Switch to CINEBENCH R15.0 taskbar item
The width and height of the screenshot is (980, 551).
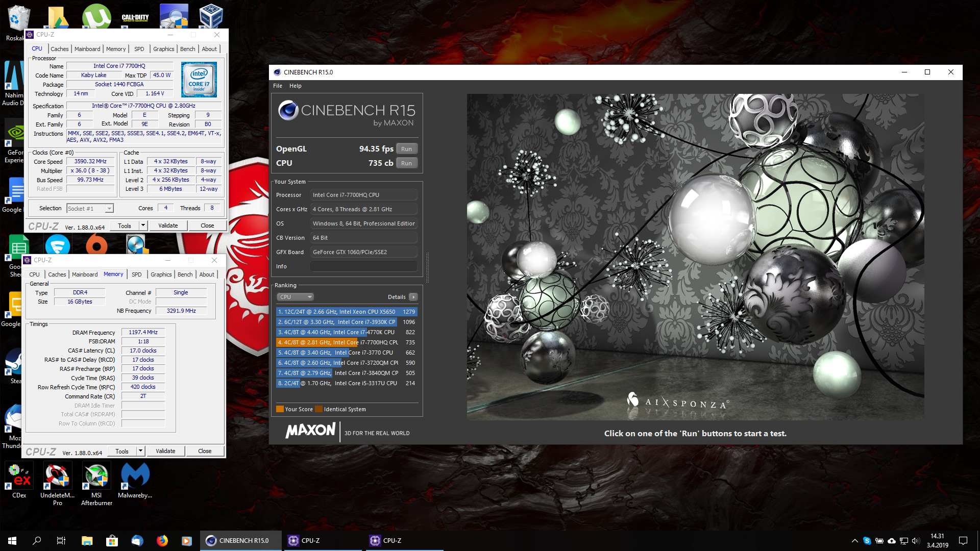pyautogui.click(x=240, y=541)
